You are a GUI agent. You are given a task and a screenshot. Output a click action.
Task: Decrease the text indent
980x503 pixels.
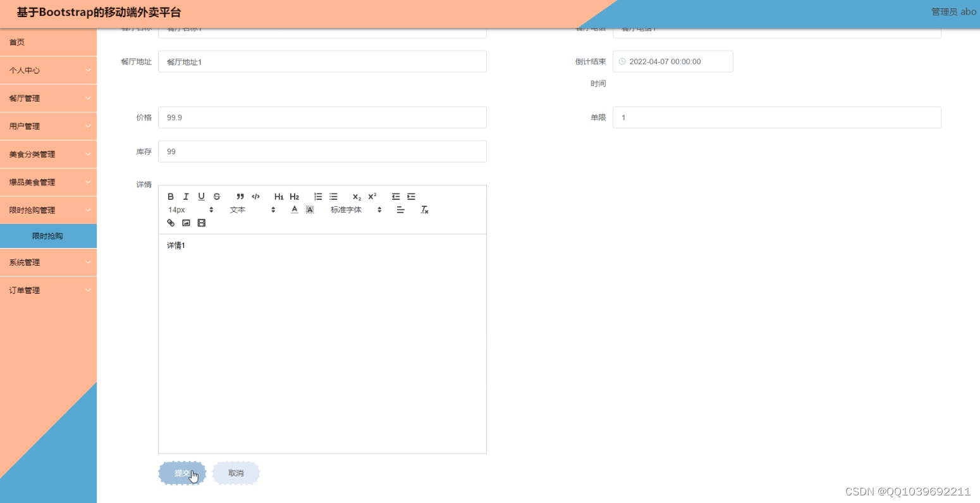coord(396,197)
